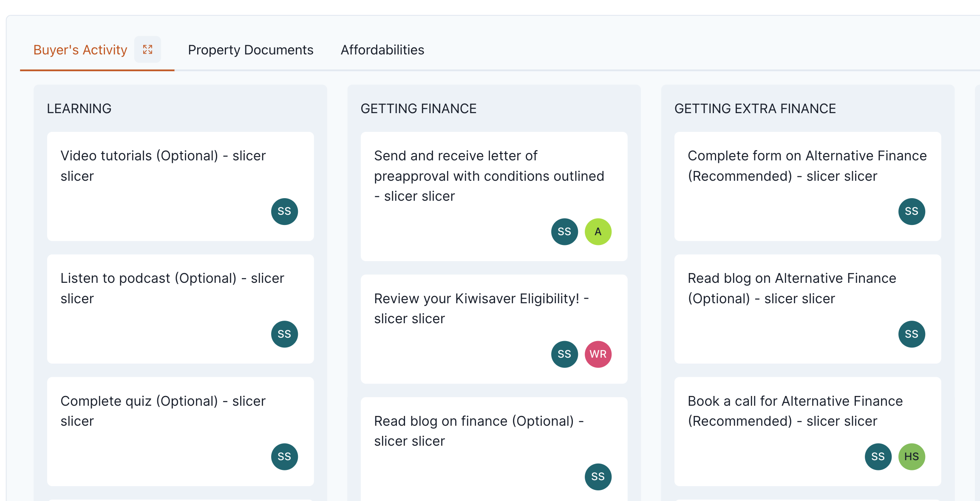
Task: Click expand icon beside Buyer's Activity
Action: 147,50
